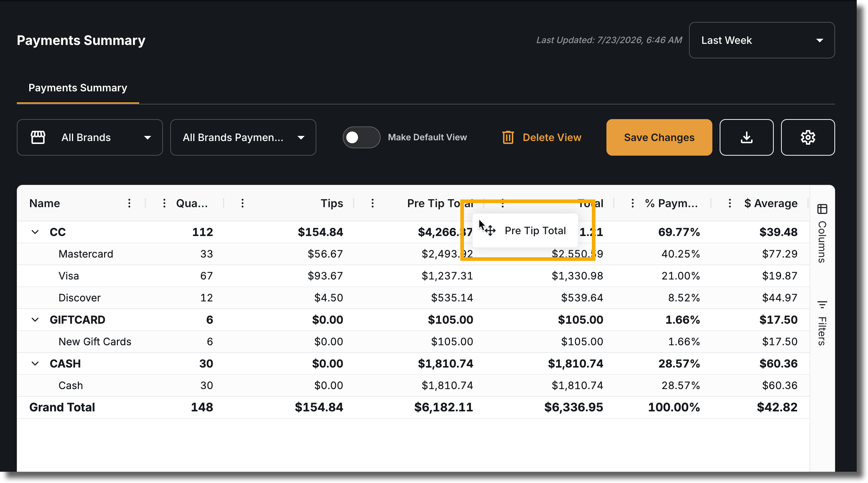This screenshot has width=868, height=483.
Task: Click the $6,336.95 grand total value
Action: point(574,407)
